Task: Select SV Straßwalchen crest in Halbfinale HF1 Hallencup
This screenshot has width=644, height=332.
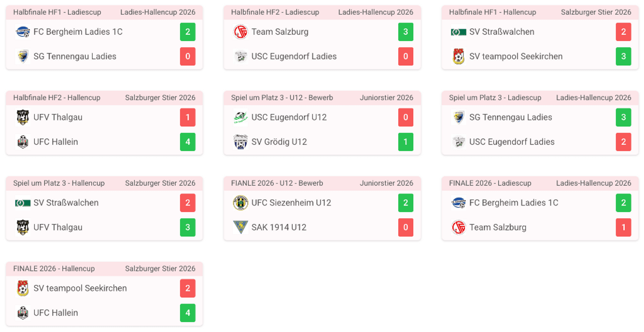Action: (458, 32)
